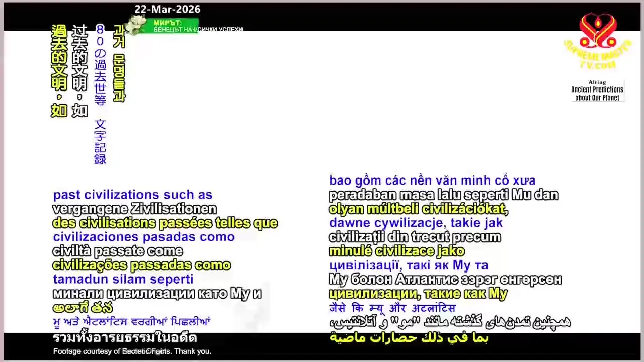Screen dimensions: 644x362
Task: Click Vietnamese subtitle bao gồm các nền văn minh cổ xưa
Action: tap(432, 180)
